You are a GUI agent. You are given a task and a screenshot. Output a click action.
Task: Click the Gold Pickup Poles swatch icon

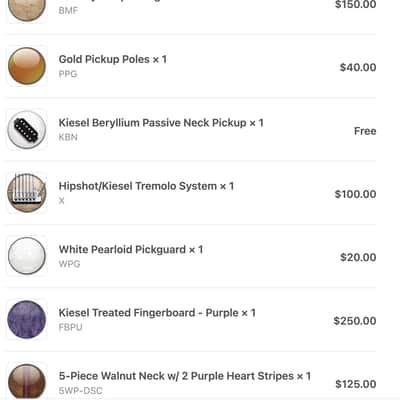pyautogui.click(x=27, y=66)
